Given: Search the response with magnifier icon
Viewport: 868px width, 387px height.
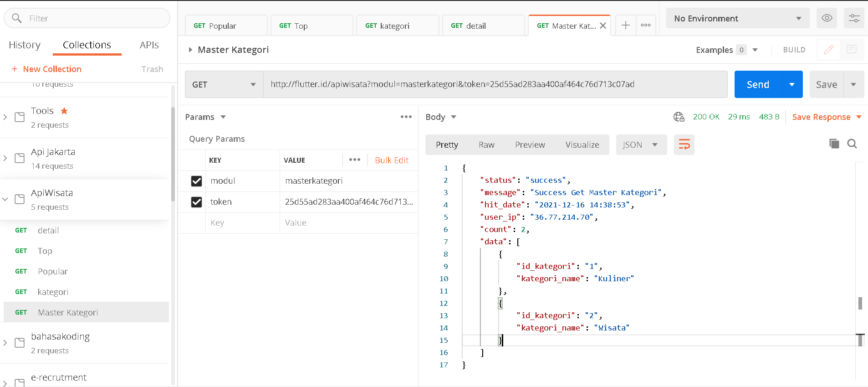Looking at the screenshot, I should click(x=852, y=144).
